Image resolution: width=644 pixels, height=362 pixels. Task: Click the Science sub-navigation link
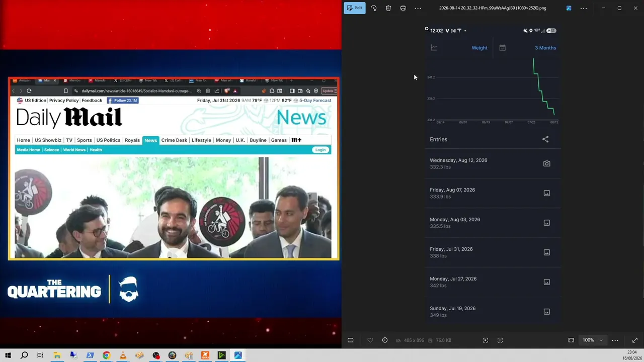pos(51,150)
